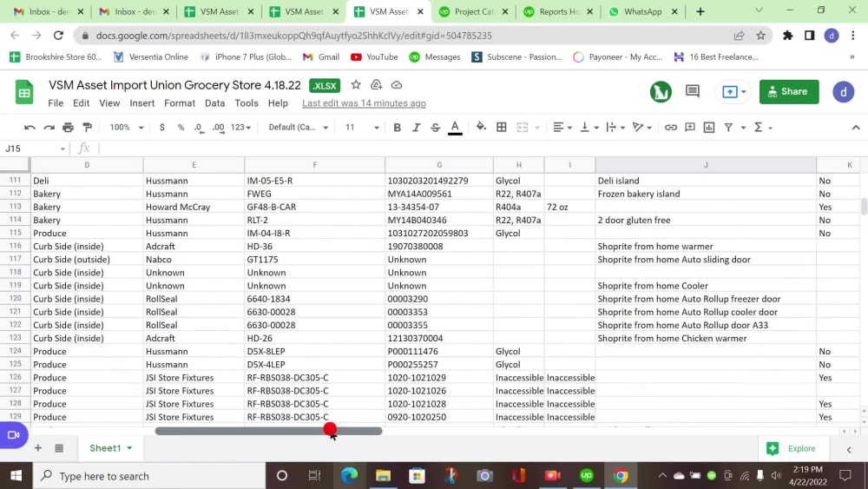Select the Paint format tool
This screenshot has width=868, height=489.
pos(87,128)
